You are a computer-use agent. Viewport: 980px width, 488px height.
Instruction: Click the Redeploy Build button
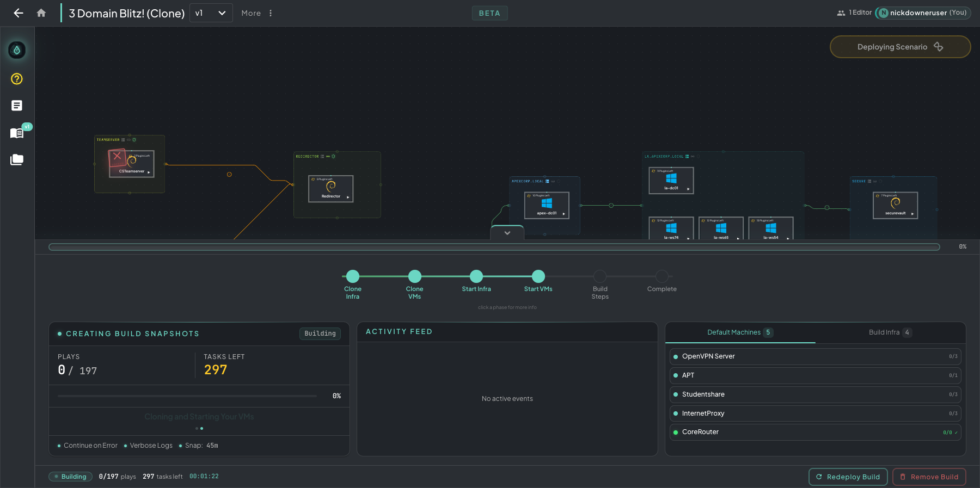click(848, 477)
